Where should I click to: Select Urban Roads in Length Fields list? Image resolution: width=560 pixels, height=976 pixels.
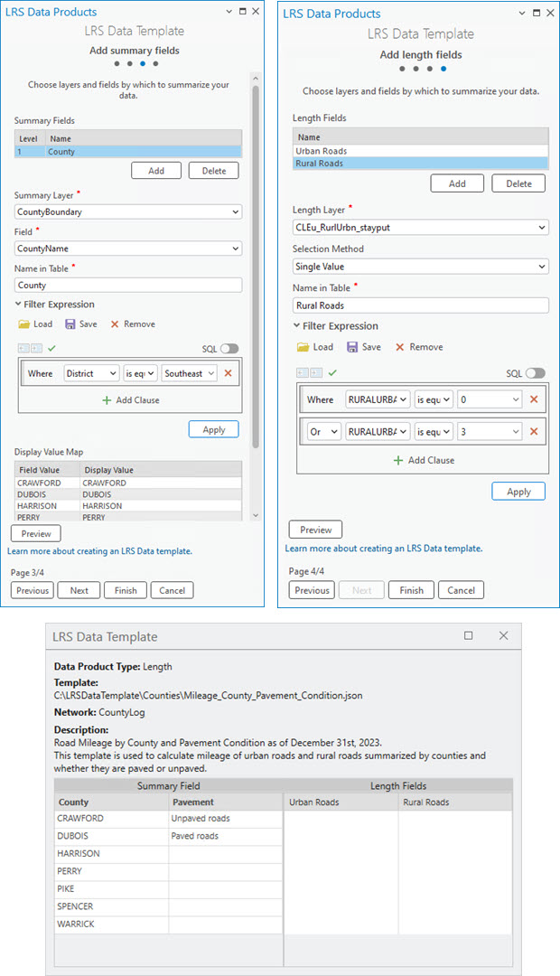pos(421,151)
